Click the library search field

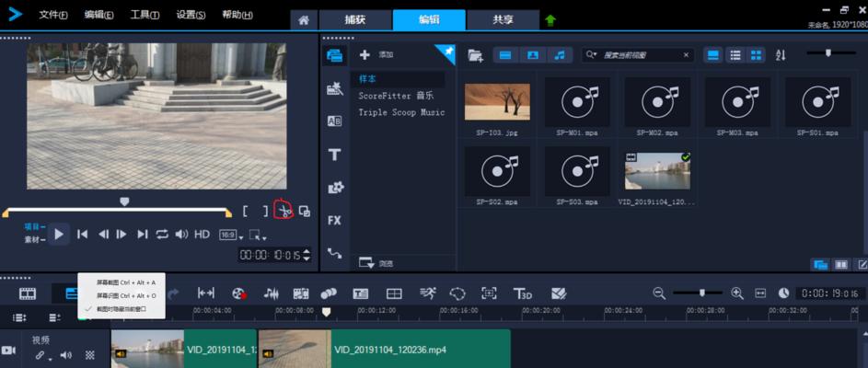(x=638, y=55)
